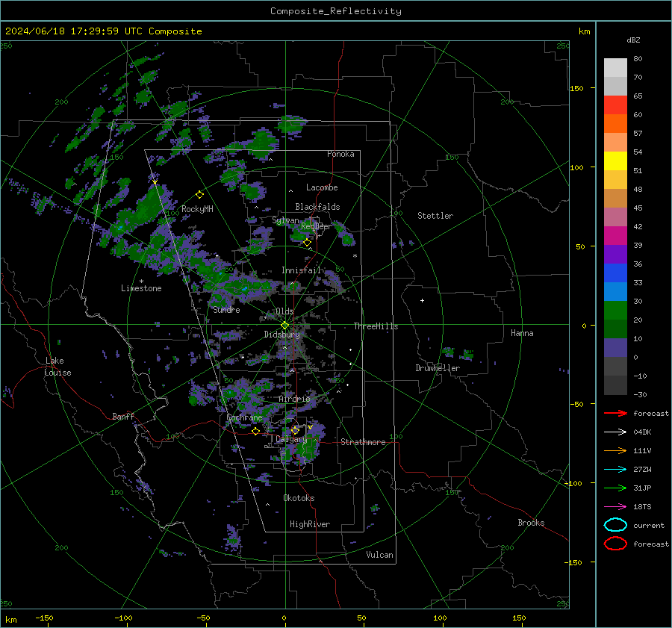Click the lightest grey 80 dBZ swatch
The width and height of the screenshot is (672, 628).
pos(615,67)
